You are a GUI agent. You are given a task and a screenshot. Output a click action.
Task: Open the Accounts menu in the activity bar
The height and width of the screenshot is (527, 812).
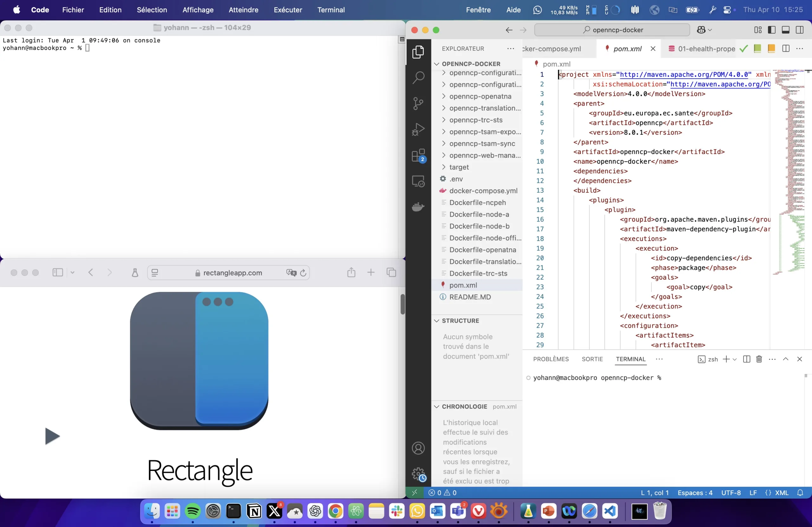[x=418, y=448]
